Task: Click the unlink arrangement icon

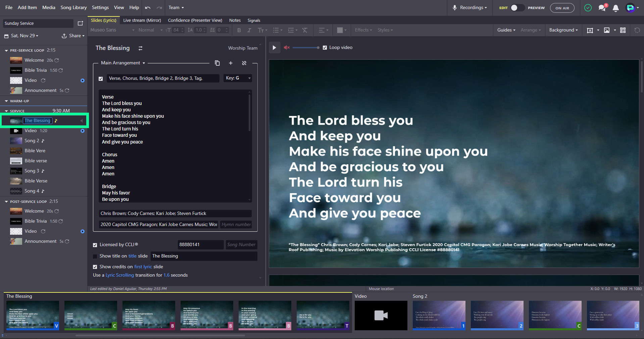Action: coord(244,63)
